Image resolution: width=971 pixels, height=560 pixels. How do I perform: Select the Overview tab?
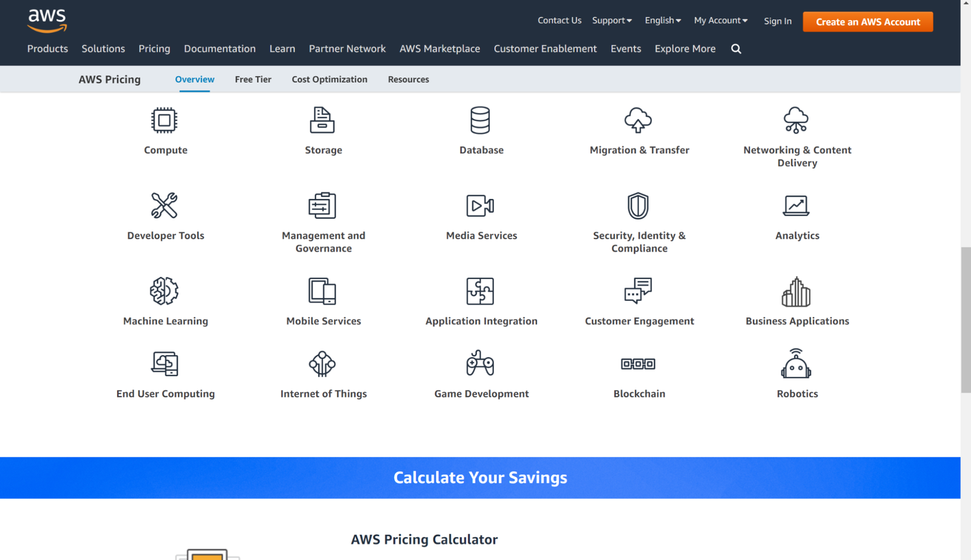point(195,79)
